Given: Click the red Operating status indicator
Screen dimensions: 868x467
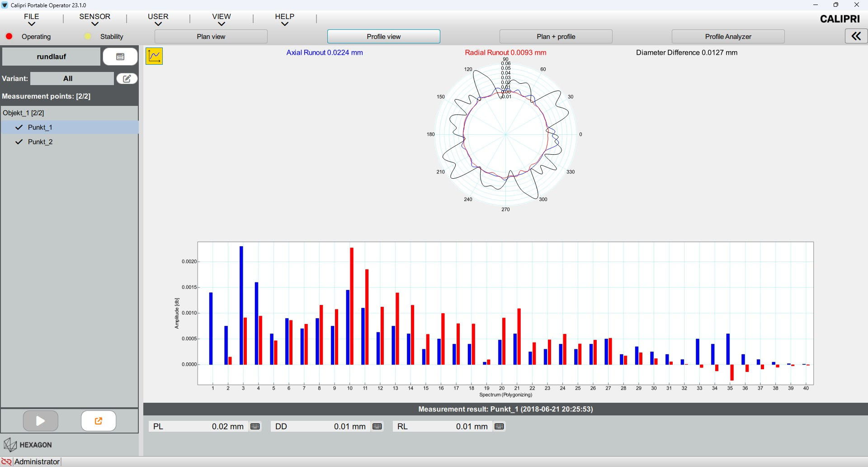Looking at the screenshot, I should click(x=9, y=36).
